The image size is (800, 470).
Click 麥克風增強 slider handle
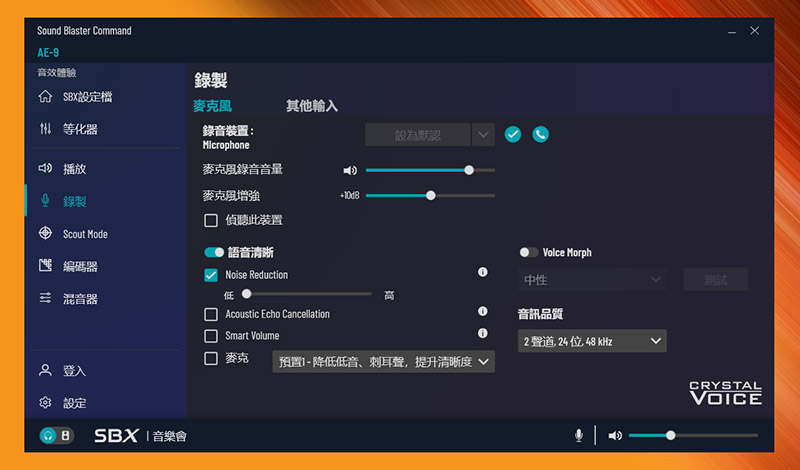[x=431, y=195]
